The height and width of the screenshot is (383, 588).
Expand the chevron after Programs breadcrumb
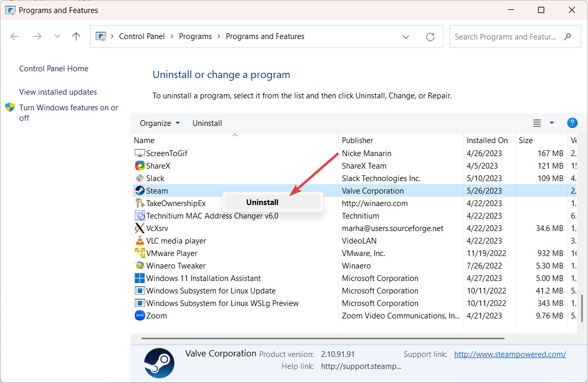(219, 36)
